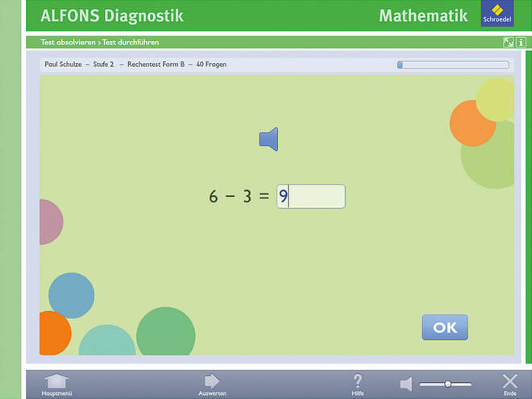Click the answer input field containing 9

pyautogui.click(x=311, y=196)
